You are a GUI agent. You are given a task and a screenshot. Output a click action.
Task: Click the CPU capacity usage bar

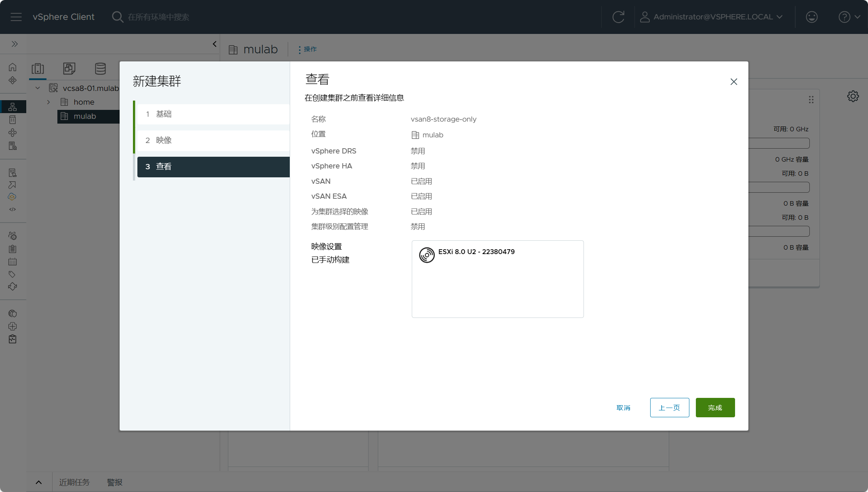tap(779, 143)
